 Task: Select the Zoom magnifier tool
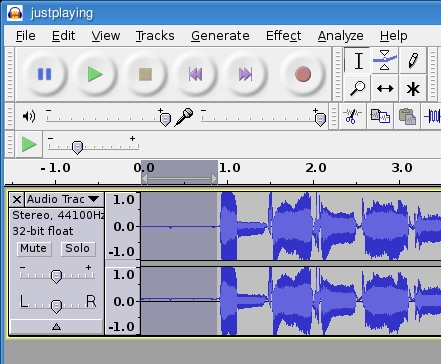(357, 89)
